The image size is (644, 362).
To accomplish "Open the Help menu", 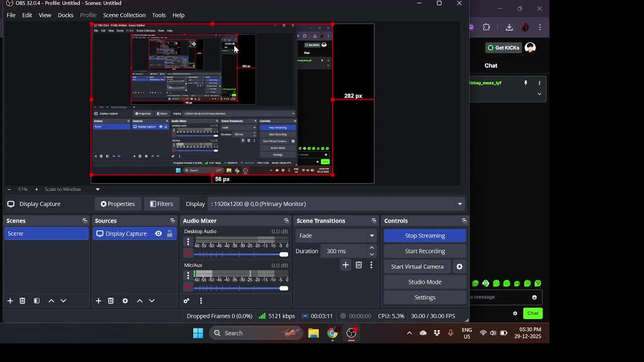I will coord(178,15).
